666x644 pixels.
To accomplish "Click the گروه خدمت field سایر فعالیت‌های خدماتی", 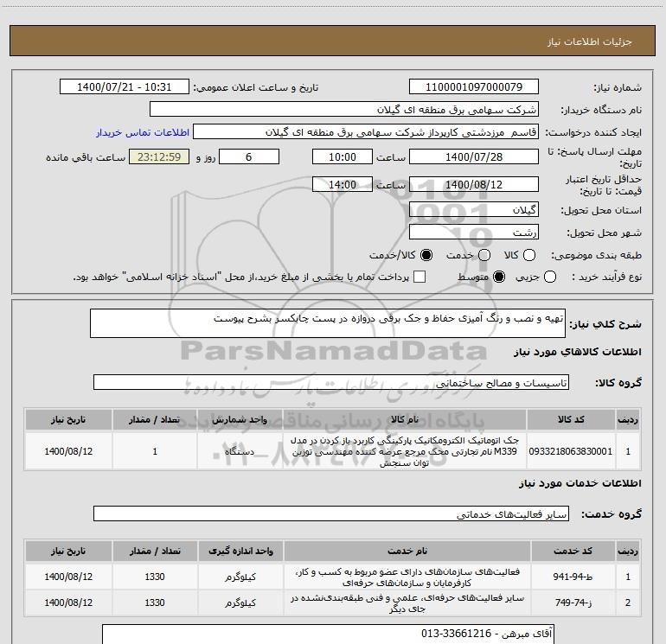I will pyautogui.click(x=331, y=513).
